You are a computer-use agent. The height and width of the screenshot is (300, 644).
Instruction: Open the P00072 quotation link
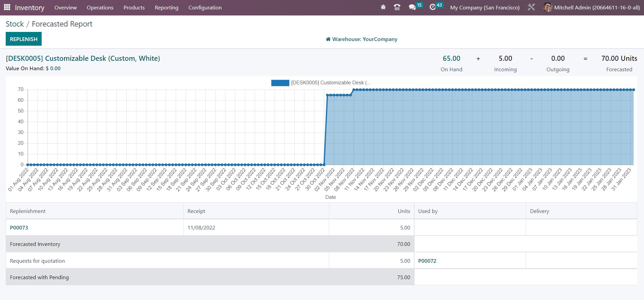click(427, 261)
